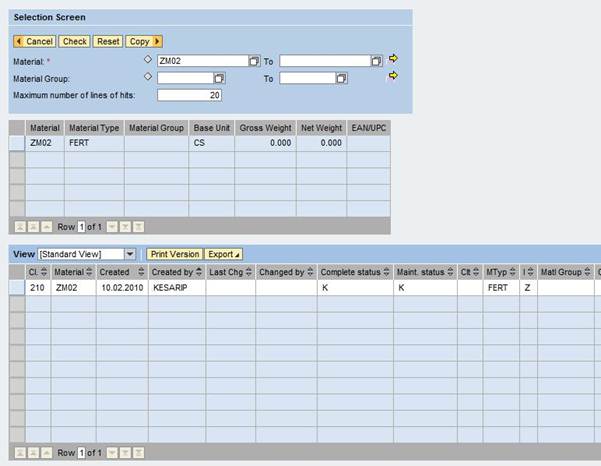Viewport: 601px width, 466px height.
Task: Sort by Cl. column
Action: [44, 272]
